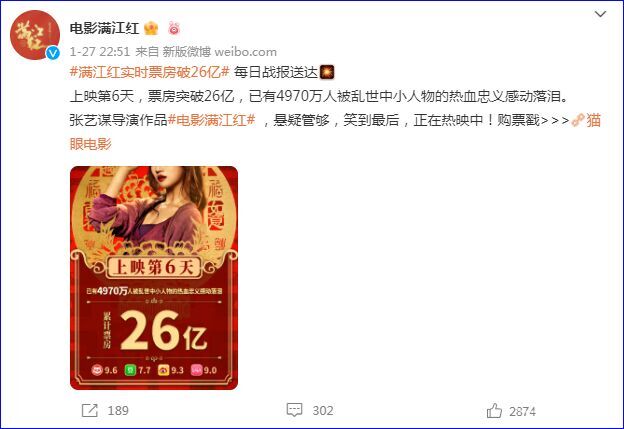Image resolution: width=624 pixels, height=429 pixels.
Task: Like the post with thumbs-up icon
Action: pos(494,411)
